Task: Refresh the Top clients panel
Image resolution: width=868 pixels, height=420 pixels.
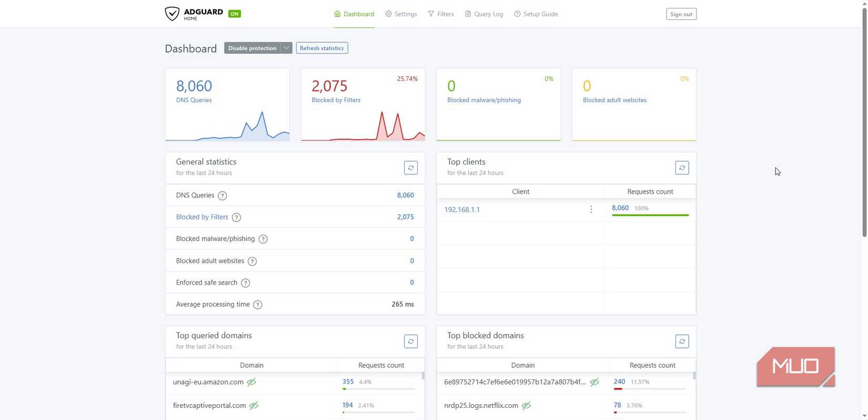Action: (x=682, y=168)
